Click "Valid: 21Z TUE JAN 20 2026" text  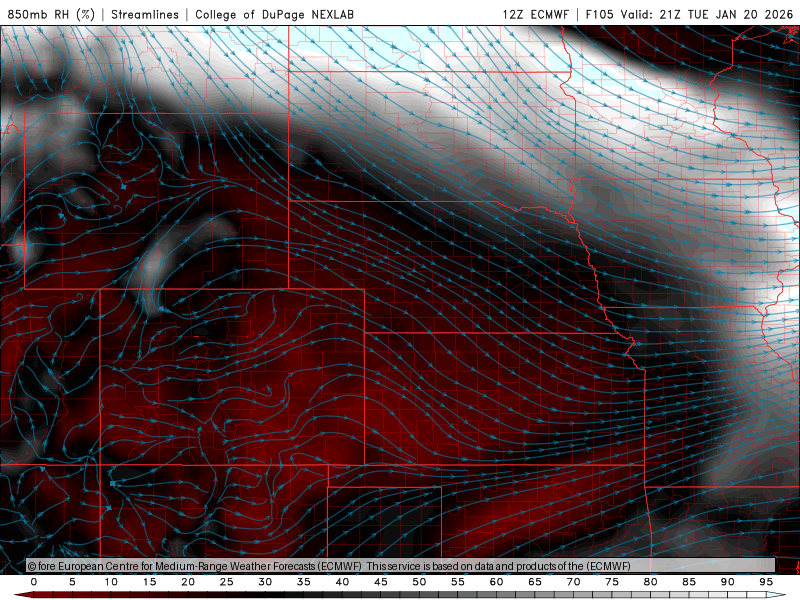tap(707, 14)
